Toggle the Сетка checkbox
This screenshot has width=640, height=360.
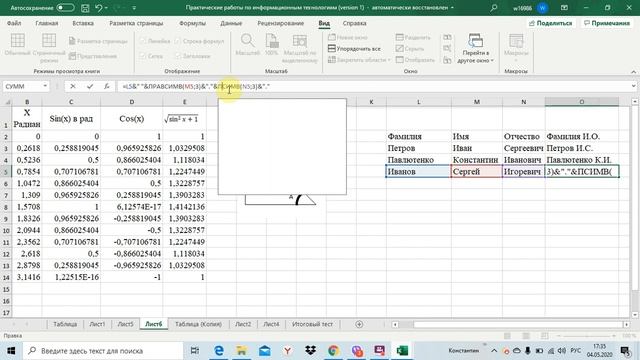coord(143,56)
